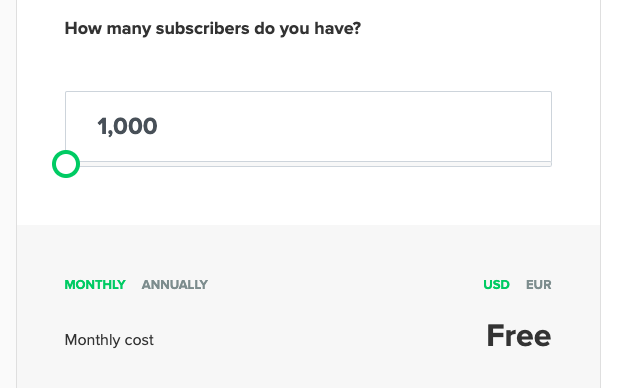Switch billing to ANNUALLY
Screen dimensions: 618x388
tap(175, 285)
